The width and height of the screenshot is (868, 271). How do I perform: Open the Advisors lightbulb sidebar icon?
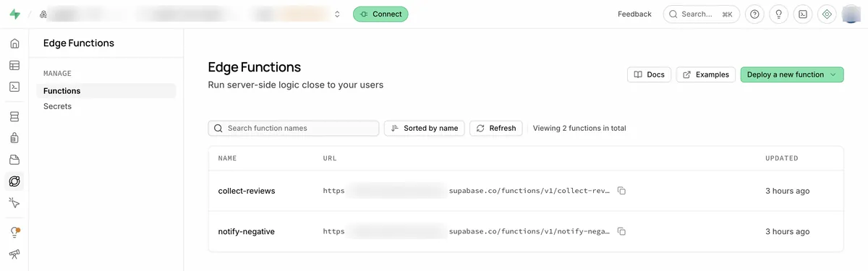click(x=14, y=232)
